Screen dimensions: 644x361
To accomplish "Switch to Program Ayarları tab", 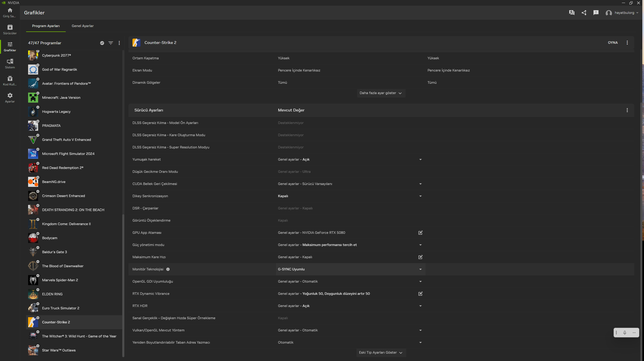I will pos(46,26).
